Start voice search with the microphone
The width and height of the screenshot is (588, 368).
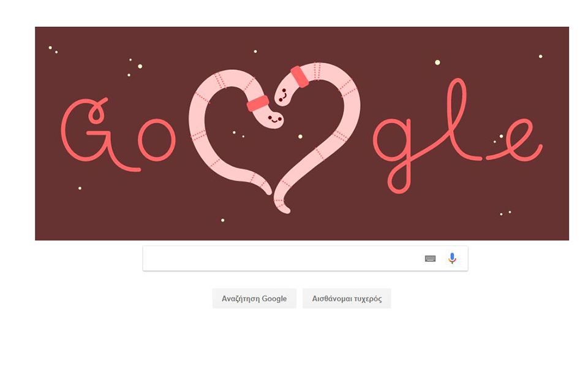click(x=452, y=258)
